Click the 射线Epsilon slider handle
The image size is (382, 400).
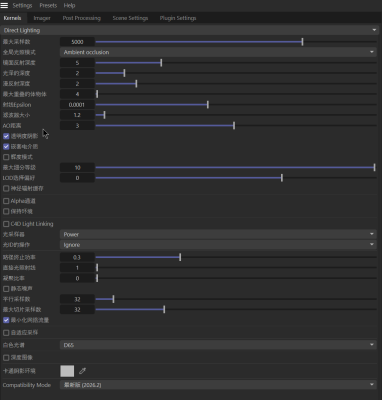coord(208,105)
